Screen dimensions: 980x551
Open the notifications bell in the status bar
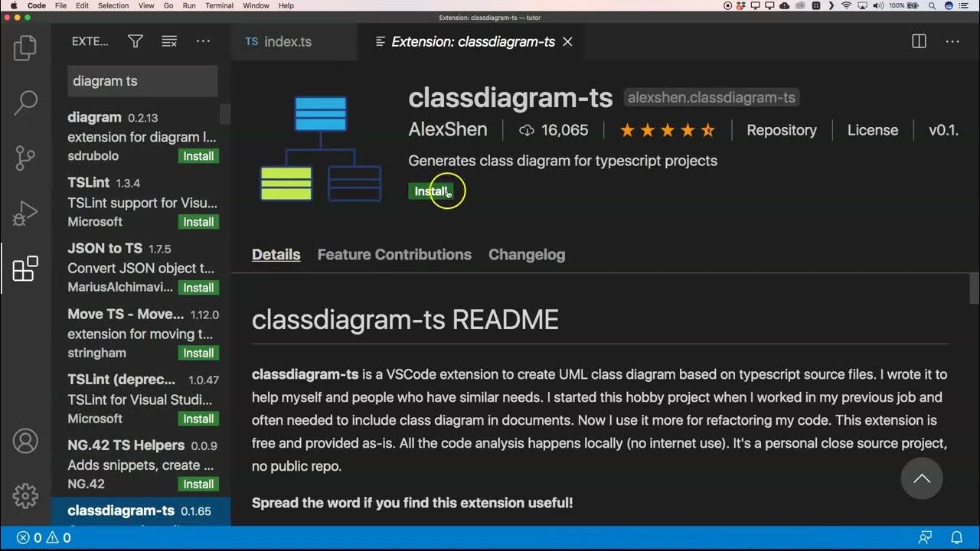956,538
